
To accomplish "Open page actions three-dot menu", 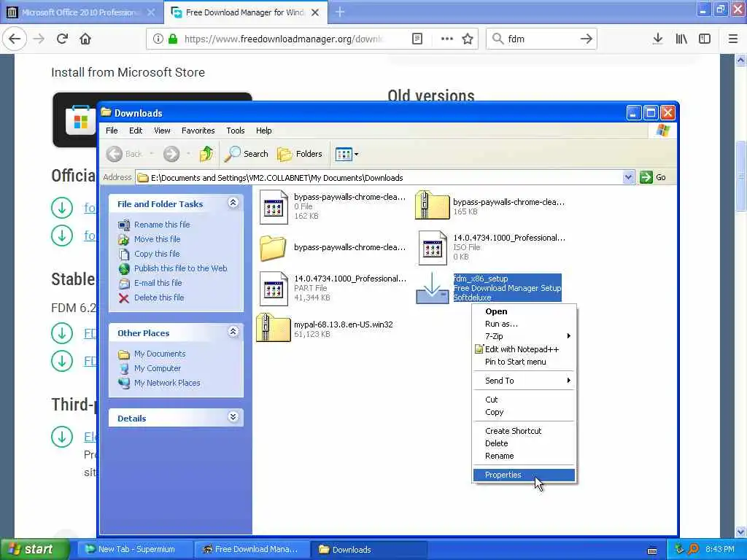I will click(447, 39).
